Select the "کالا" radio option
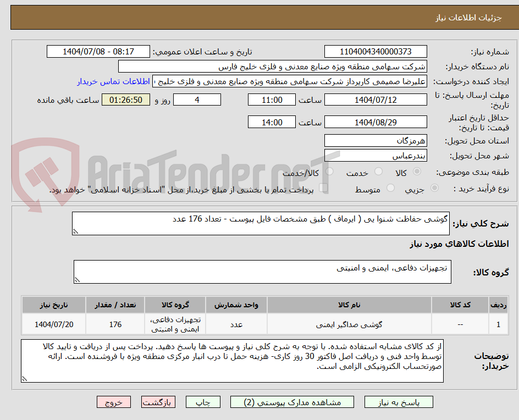 pyautogui.click(x=416, y=172)
